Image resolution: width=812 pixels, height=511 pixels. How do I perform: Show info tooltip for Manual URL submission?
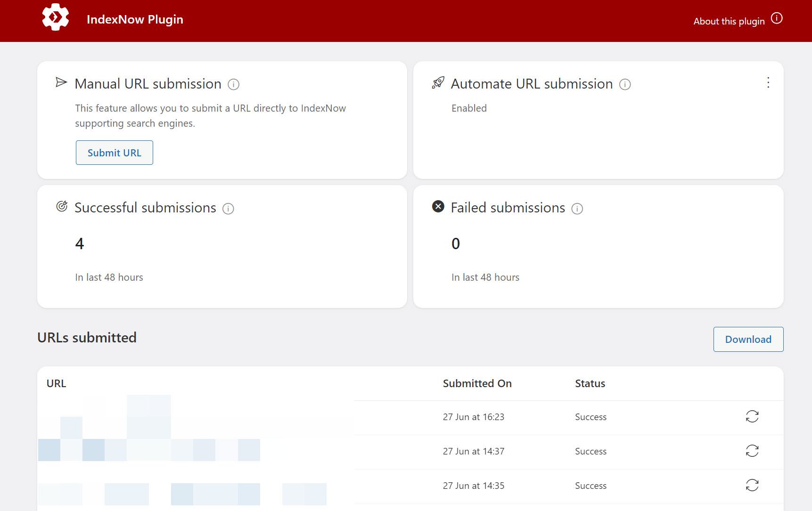(x=233, y=84)
